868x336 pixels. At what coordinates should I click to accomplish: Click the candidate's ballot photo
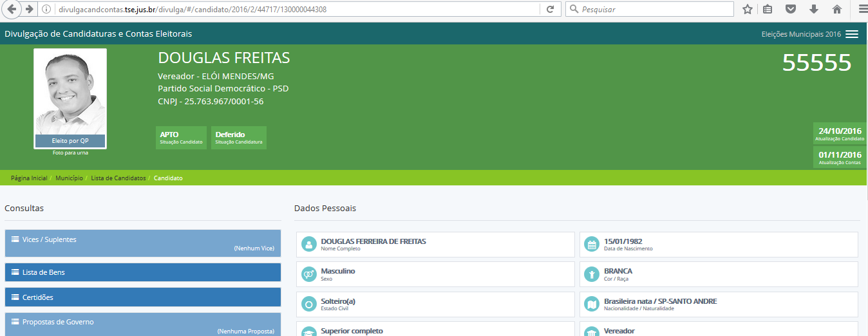pos(70,93)
